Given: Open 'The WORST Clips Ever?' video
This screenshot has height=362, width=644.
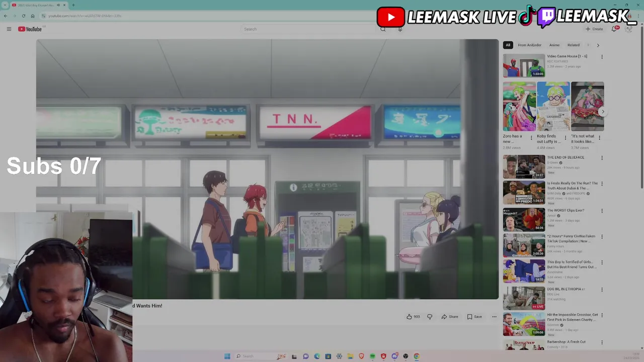Looking at the screenshot, I should (x=524, y=219).
